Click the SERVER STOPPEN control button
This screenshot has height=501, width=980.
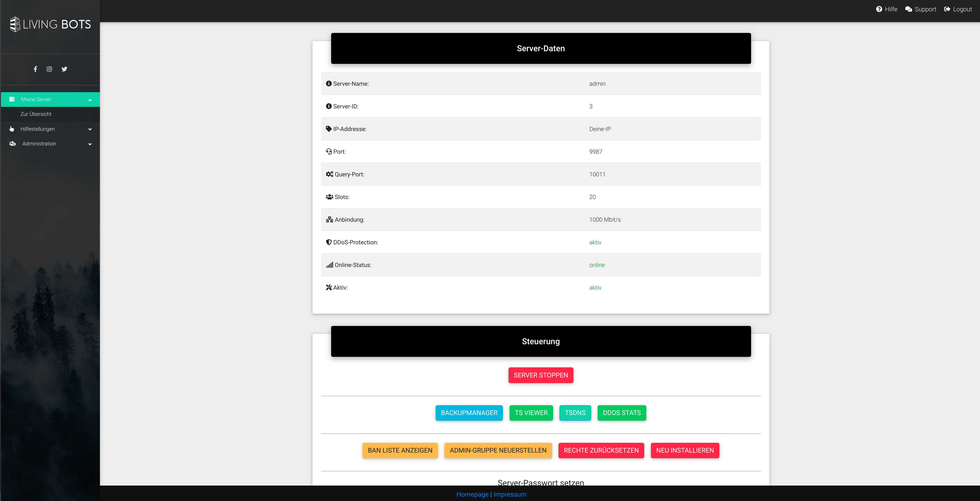(x=540, y=375)
